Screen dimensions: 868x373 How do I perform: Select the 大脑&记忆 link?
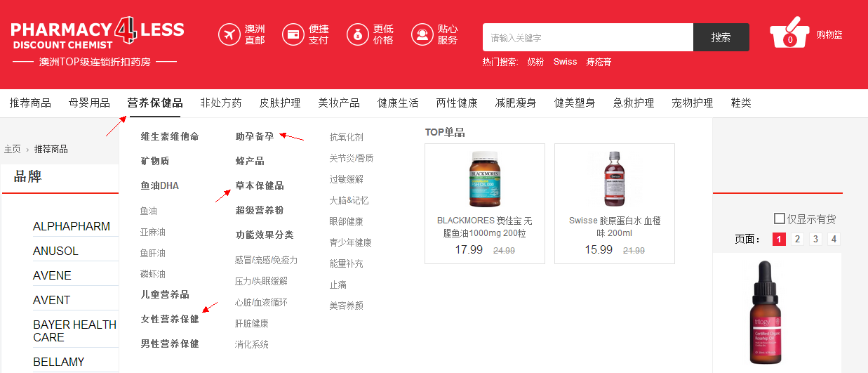click(349, 200)
